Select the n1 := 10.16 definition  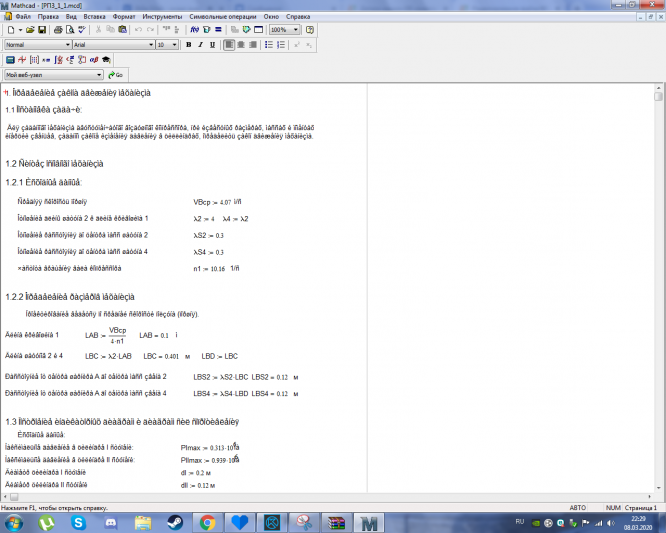(x=209, y=269)
